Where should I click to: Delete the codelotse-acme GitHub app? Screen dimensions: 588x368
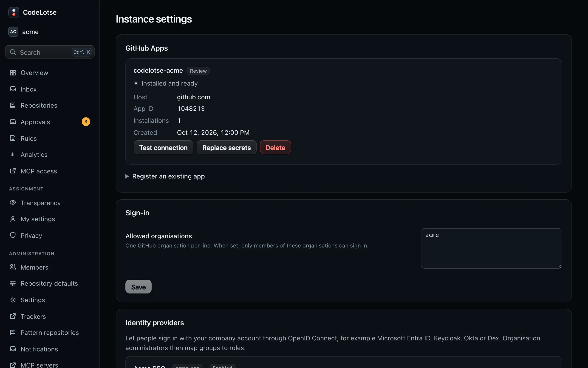[x=275, y=147]
